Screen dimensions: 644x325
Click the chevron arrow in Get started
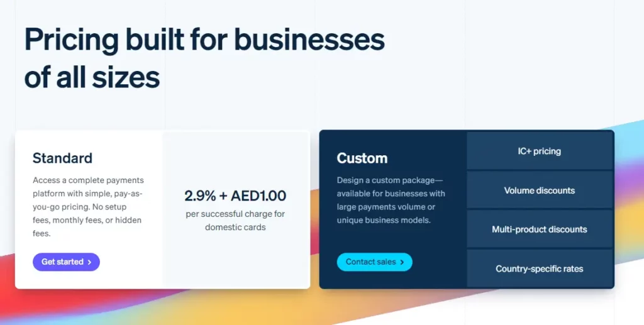pyautogui.click(x=90, y=262)
